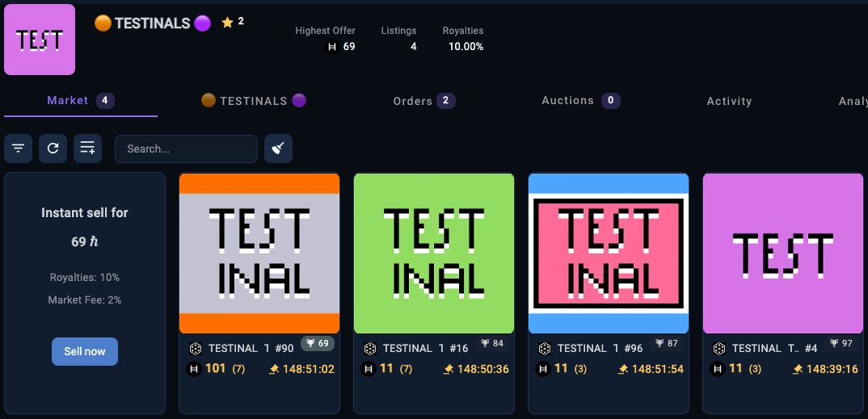Click the TESTINAL 1 #96 name
Image resolution: width=868 pixels, height=419 pixels.
coord(600,348)
